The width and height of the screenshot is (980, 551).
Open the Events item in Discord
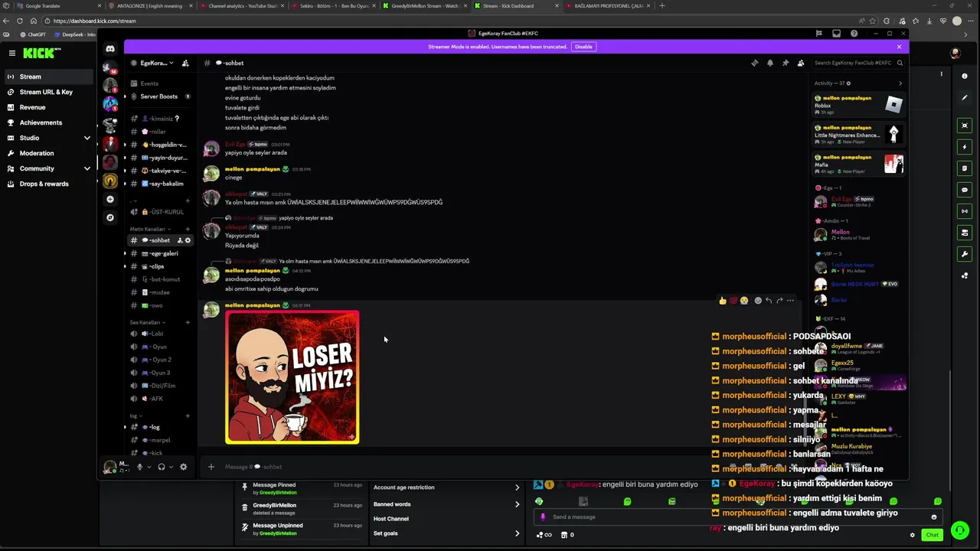coord(159,83)
